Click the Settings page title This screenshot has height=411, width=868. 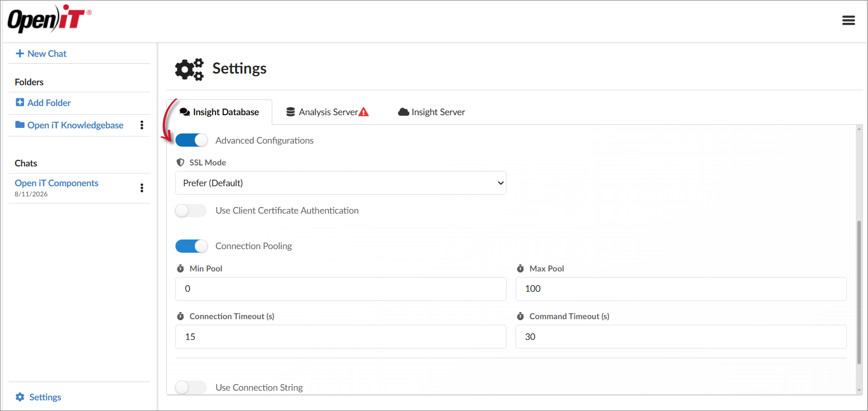pyautogui.click(x=239, y=68)
